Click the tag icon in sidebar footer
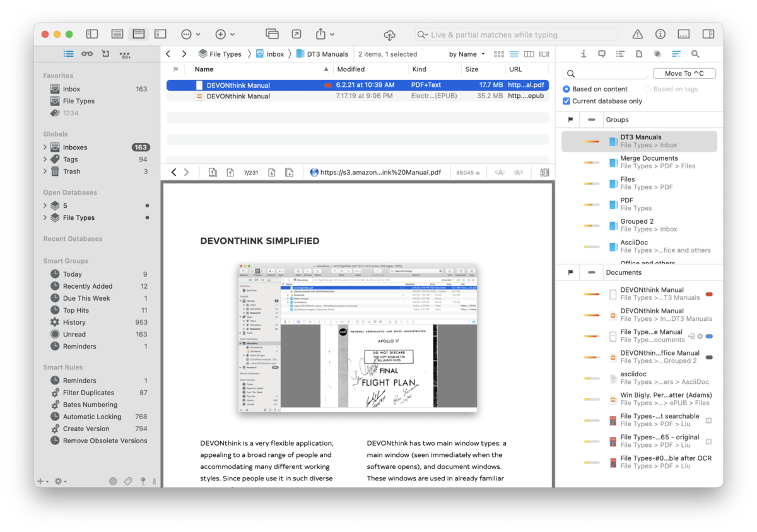 coord(128,481)
